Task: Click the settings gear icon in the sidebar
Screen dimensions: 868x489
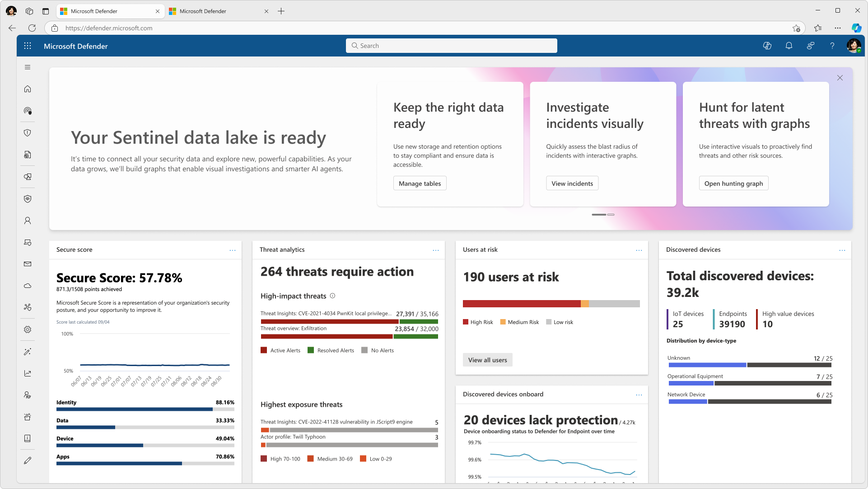Action: [28, 329]
